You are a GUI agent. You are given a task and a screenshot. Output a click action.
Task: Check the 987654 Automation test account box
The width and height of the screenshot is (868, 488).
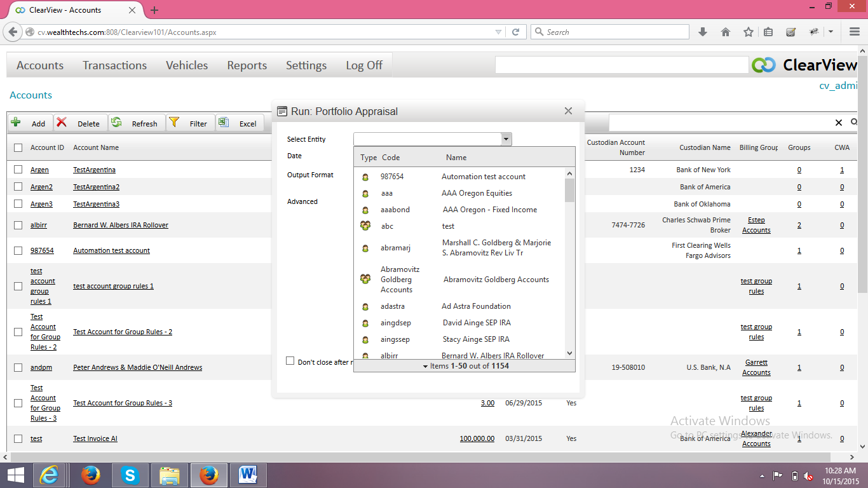pyautogui.click(x=18, y=250)
